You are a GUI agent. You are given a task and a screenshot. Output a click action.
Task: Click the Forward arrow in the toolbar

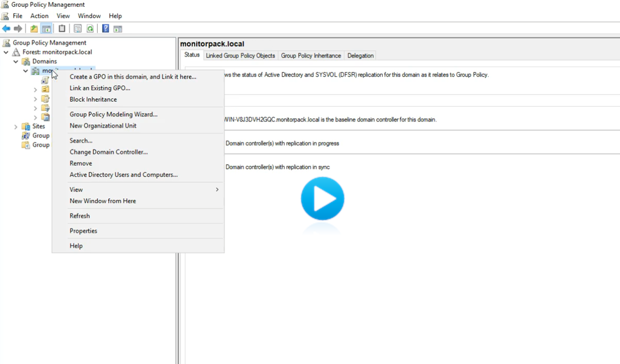pyautogui.click(x=18, y=29)
